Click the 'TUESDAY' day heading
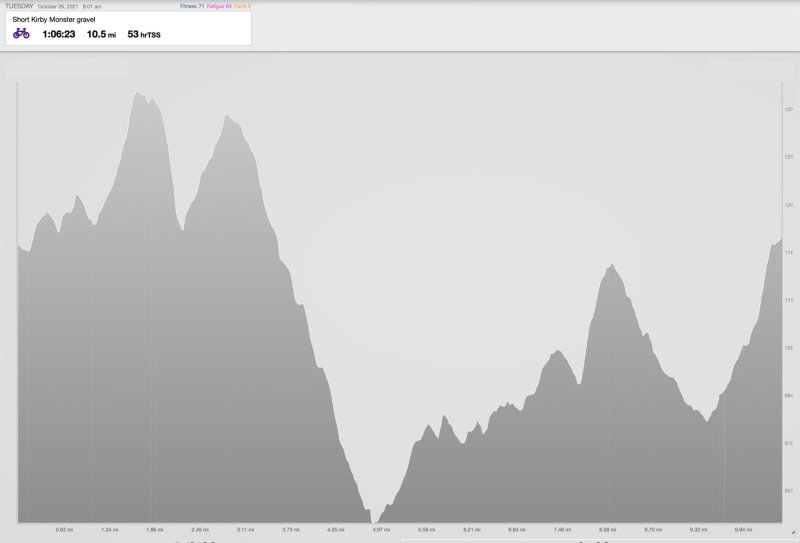Screen dimensions: 800x543 pyautogui.click(x=19, y=6)
